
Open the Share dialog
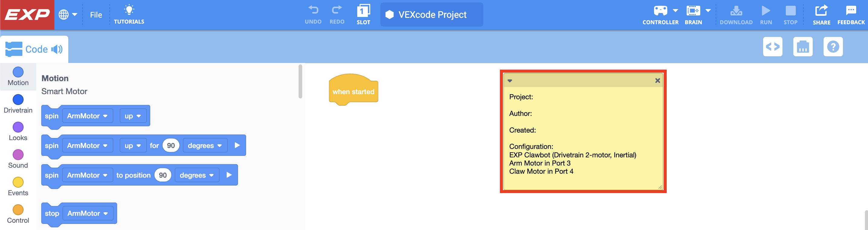click(x=821, y=12)
